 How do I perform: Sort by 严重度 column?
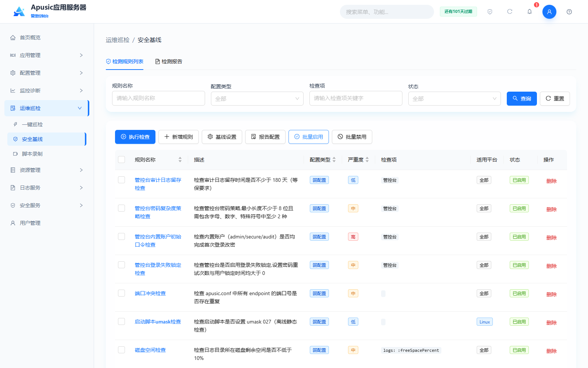(x=367, y=160)
